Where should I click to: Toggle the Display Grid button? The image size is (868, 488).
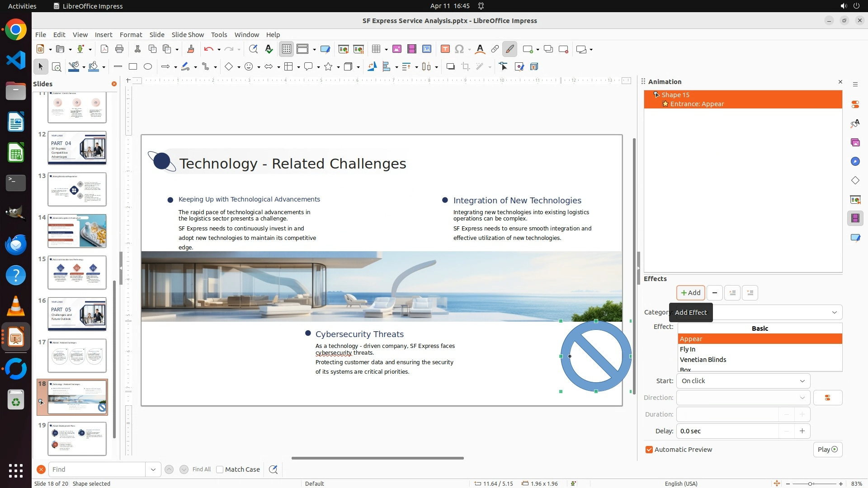[287, 49]
